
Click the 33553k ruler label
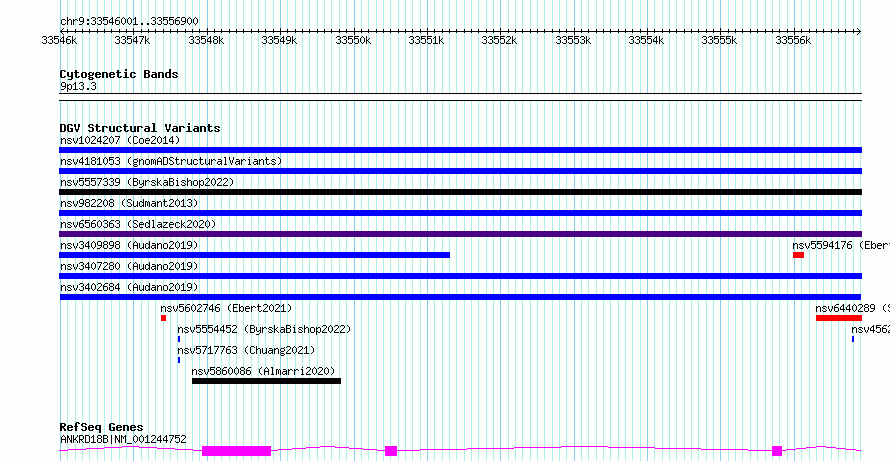click(573, 40)
